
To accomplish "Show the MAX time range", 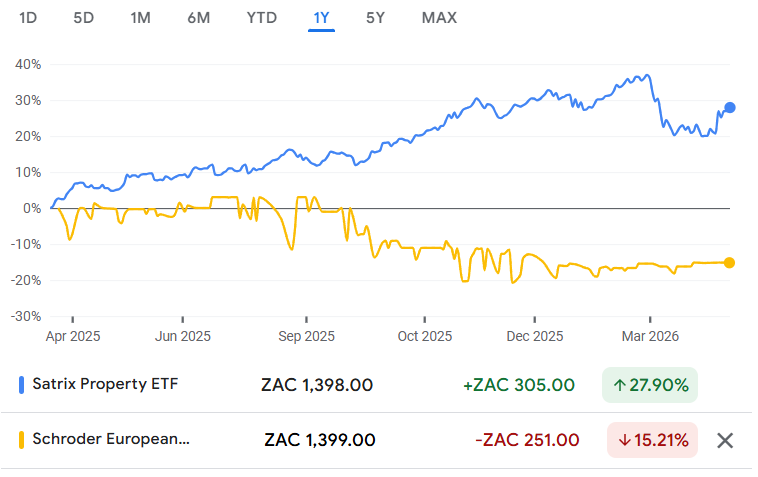I will [439, 18].
